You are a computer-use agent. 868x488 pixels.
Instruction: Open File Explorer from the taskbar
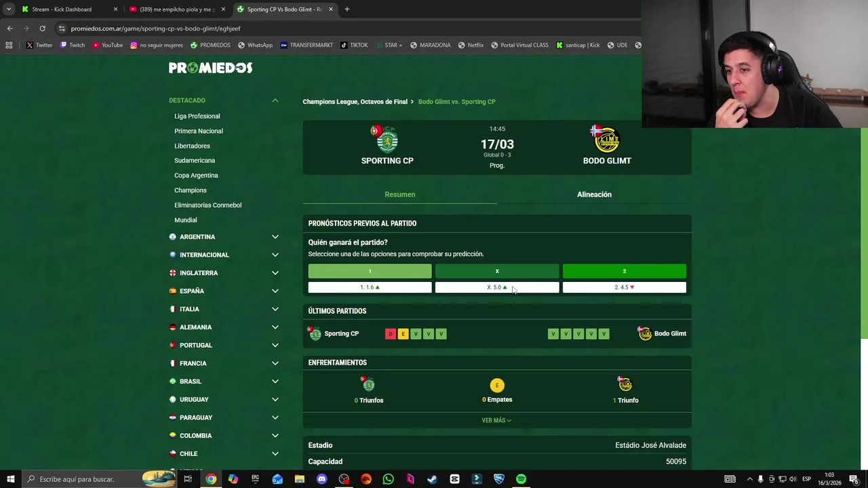click(300, 479)
